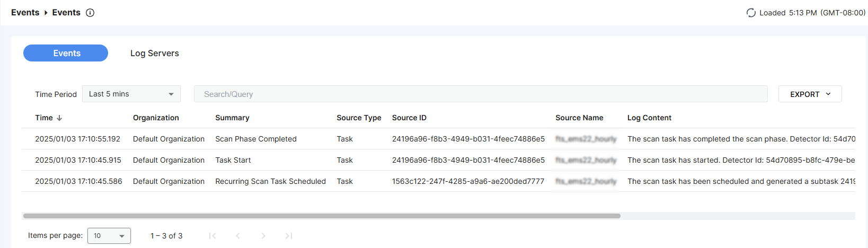Click the Source ID column header
868x248 pixels.
click(x=409, y=118)
